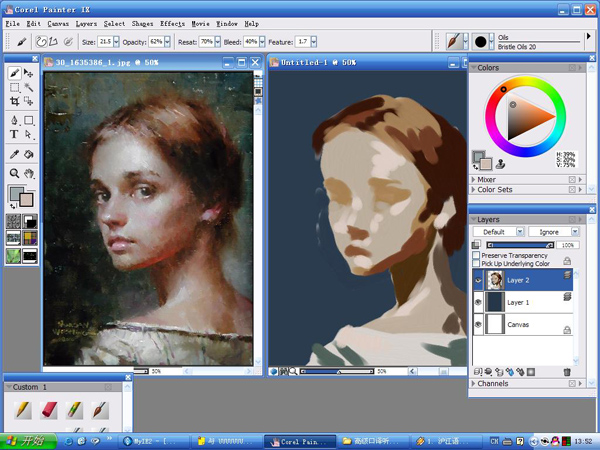Pick the red eraser in Custom palette

49,410
